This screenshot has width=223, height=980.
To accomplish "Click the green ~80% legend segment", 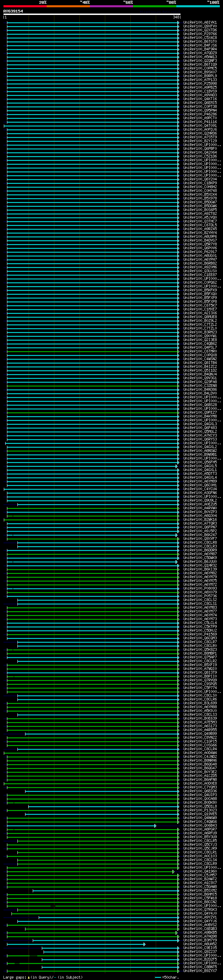I will click(x=154, y=6).
